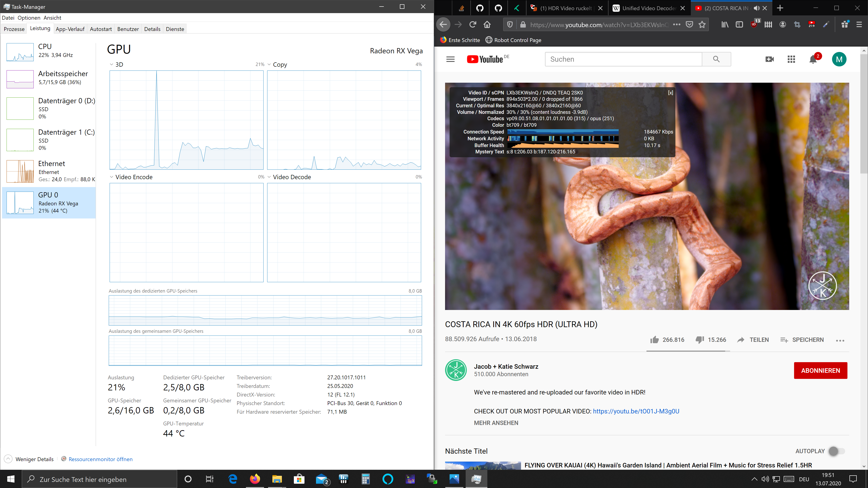Bookmark page with the star icon
868x488 pixels.
(x=702, y=25)
